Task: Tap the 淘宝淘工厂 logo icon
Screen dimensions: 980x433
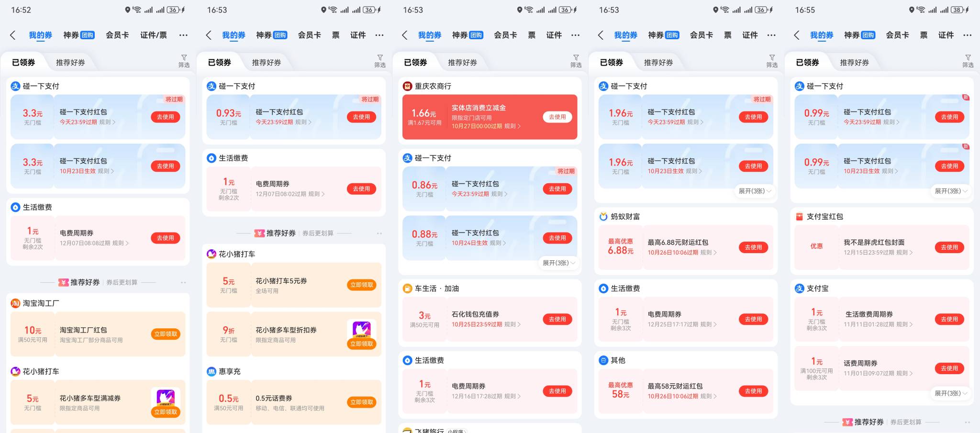Action: coord(15,303)
